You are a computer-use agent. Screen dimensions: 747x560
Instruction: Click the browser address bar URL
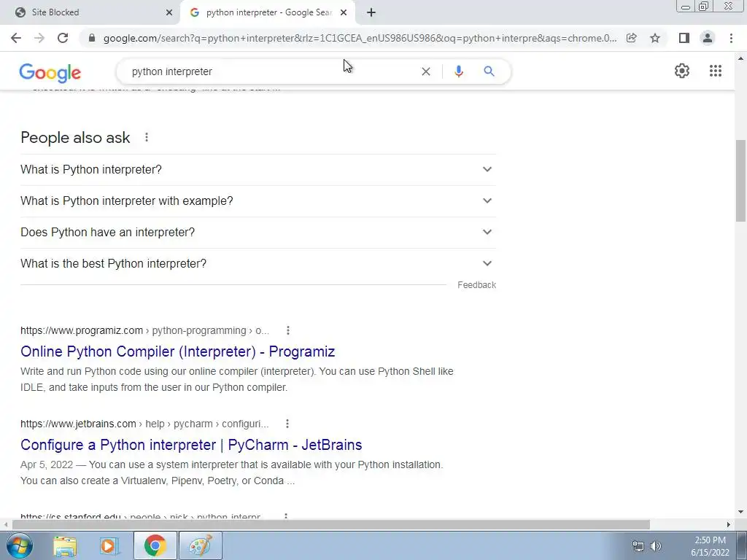[360, 38]
